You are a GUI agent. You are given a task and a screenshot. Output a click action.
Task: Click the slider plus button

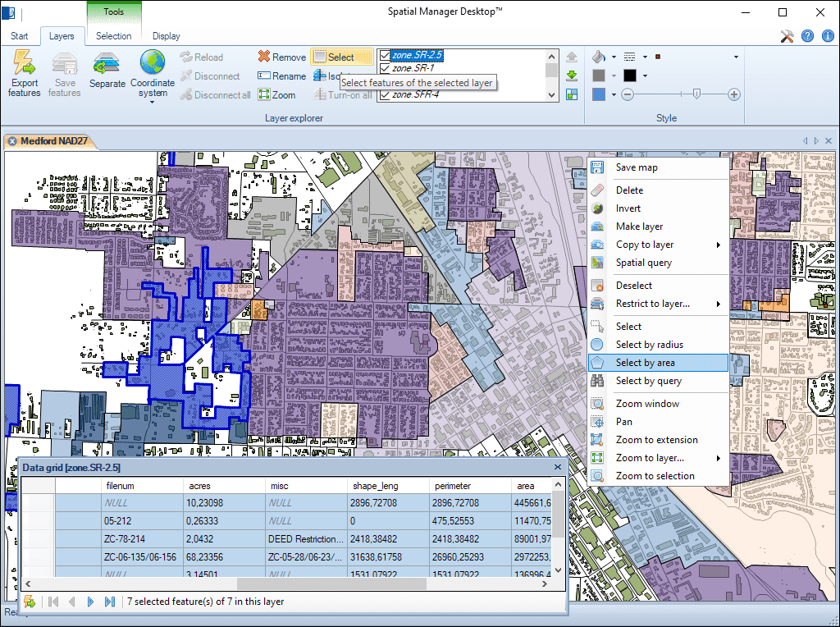click(x=734, y=95)
